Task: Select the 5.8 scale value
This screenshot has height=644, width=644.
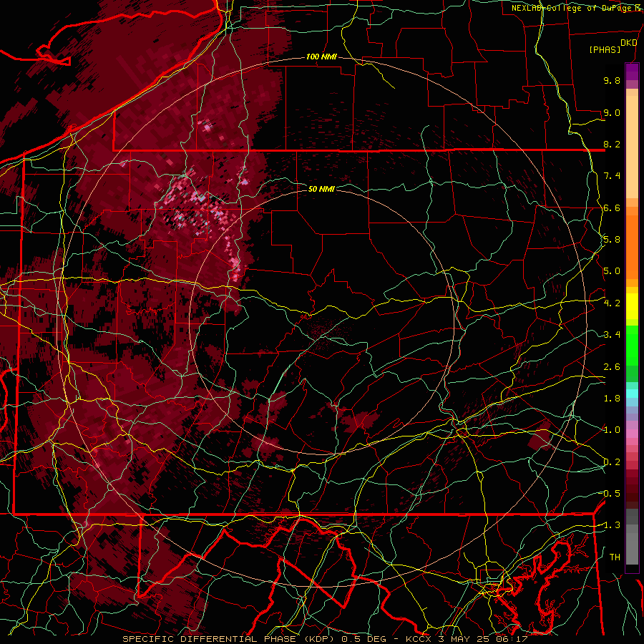Action: click(x=612, y=240)
